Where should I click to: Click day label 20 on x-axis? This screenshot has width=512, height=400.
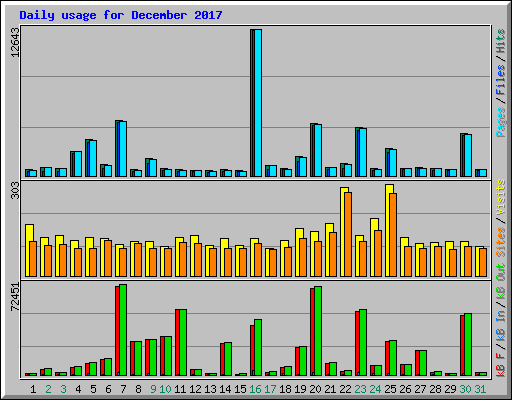click(315, 389)
